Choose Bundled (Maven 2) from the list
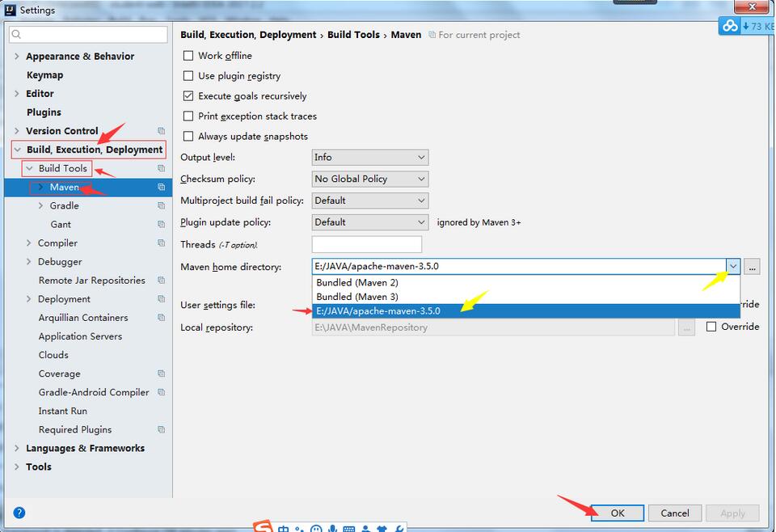 (526, 283)
